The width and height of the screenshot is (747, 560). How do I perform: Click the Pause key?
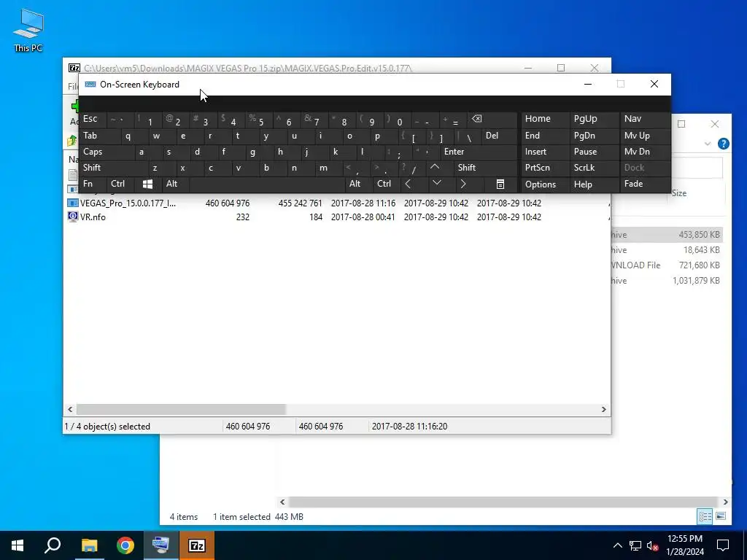click(595, 152)
